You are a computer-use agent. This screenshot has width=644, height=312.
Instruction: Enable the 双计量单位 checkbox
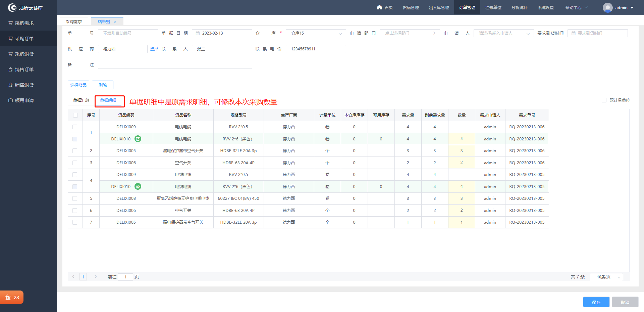[x=604, y=100]
